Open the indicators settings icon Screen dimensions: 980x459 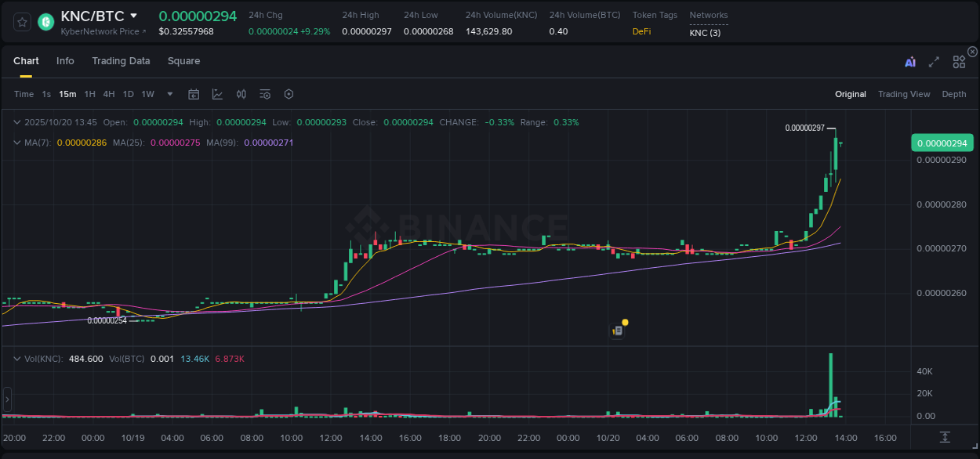[264, 93]
